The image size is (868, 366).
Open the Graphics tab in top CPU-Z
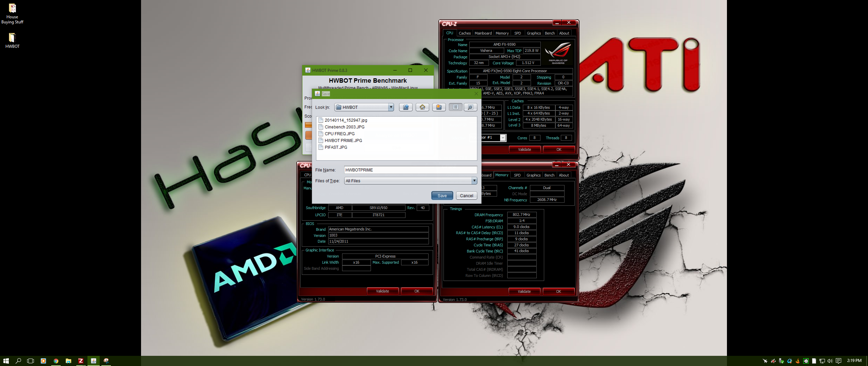(x=534, y=33)
